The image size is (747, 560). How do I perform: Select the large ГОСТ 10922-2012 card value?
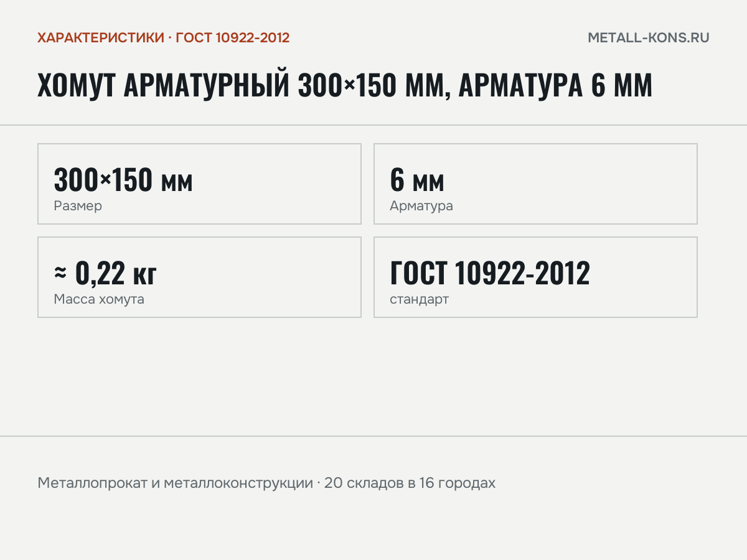pos(490,273)
